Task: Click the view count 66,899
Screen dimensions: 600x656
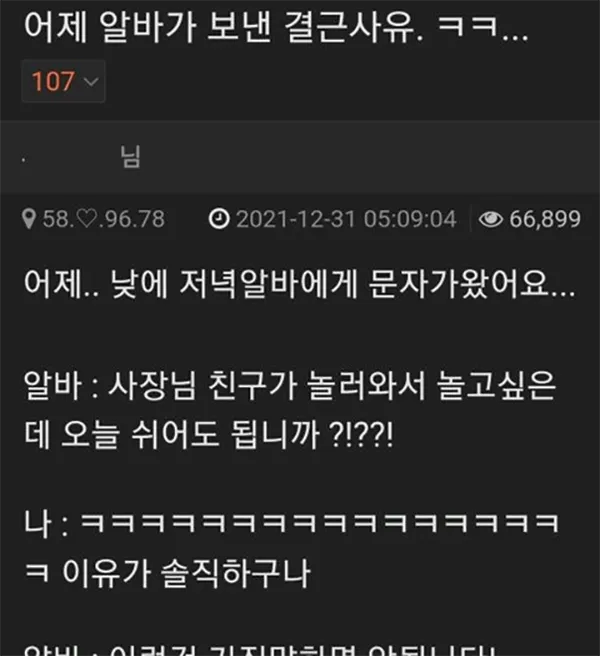Action: 545,219
